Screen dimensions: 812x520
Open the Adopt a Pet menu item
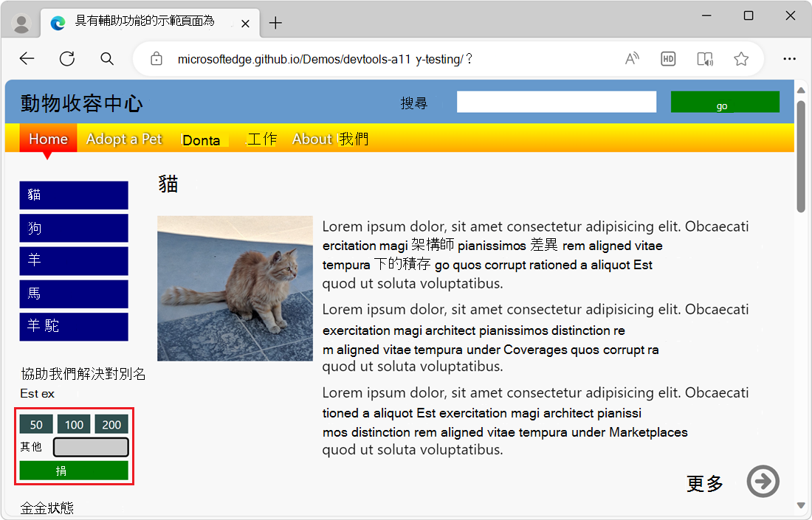[x=123, y=139]
